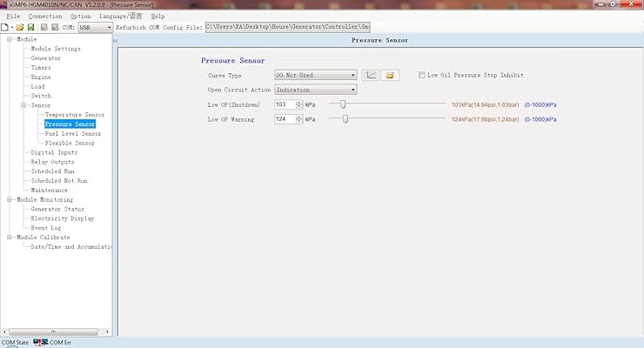Image resolution: width=644 pixels, height=348 pixels.
Task: Open the Help menu
Action: pos(158,16)
